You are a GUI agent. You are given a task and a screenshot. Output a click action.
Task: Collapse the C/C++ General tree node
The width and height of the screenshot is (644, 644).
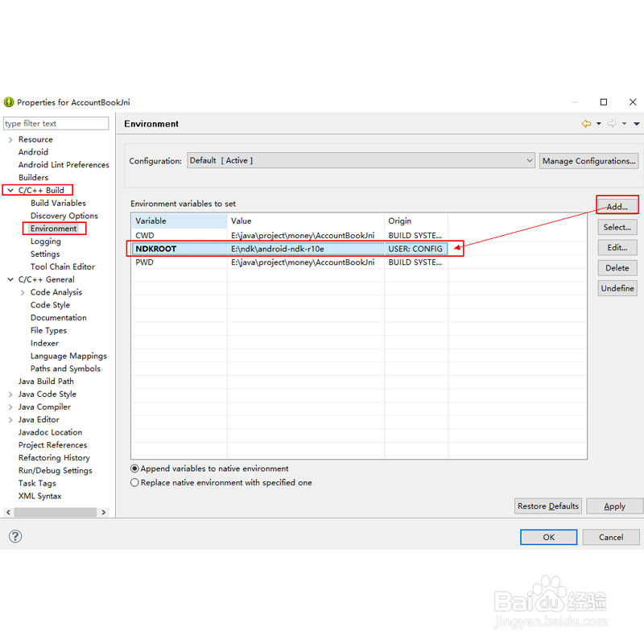pyautogui.click(x=10, y=279)
